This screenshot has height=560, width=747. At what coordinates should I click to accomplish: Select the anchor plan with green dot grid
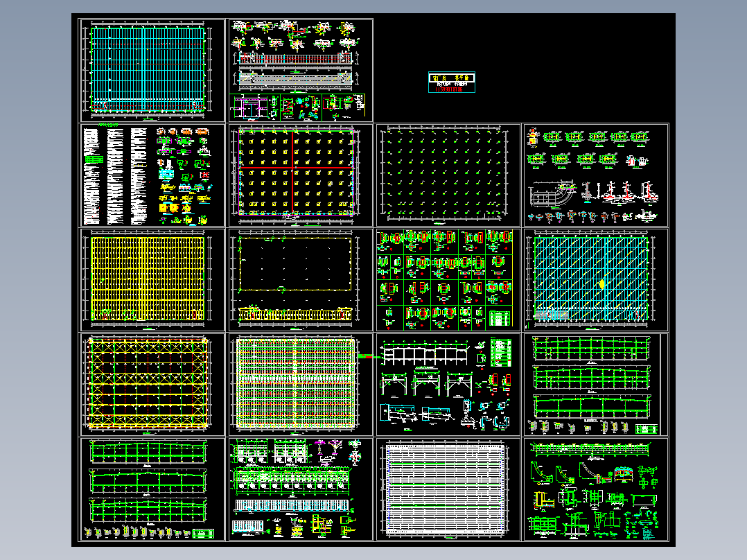[x=448, y=175]
